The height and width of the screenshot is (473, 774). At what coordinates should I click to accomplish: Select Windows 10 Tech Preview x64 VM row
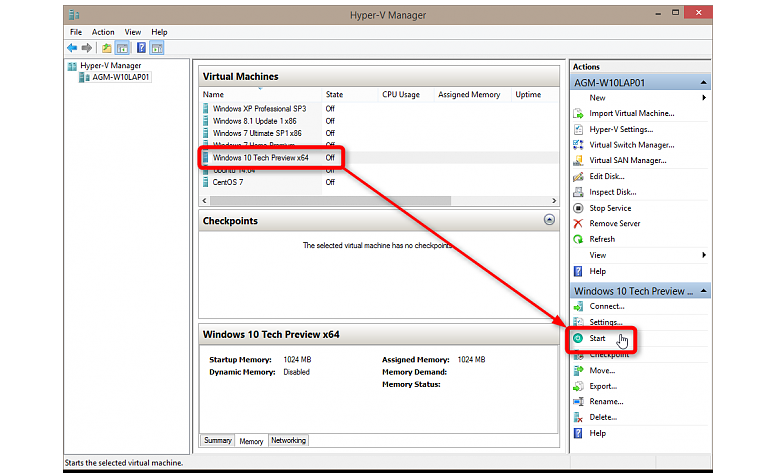(379, 158)
